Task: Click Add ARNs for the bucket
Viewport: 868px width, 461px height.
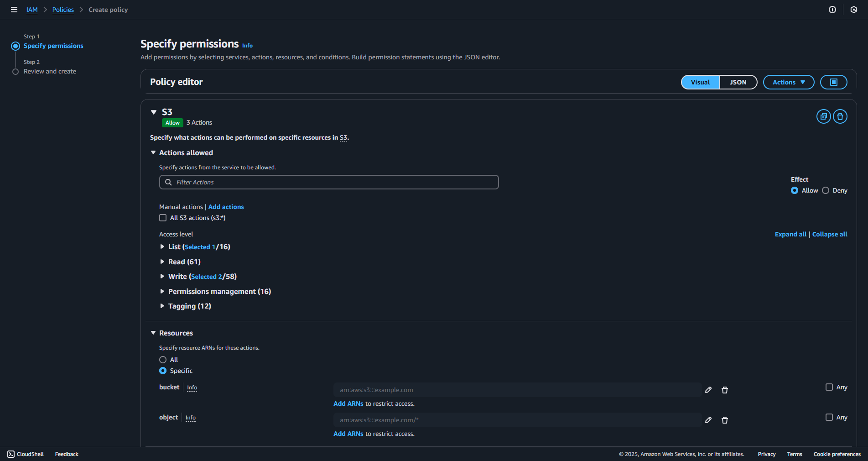Action: [348, 403]
